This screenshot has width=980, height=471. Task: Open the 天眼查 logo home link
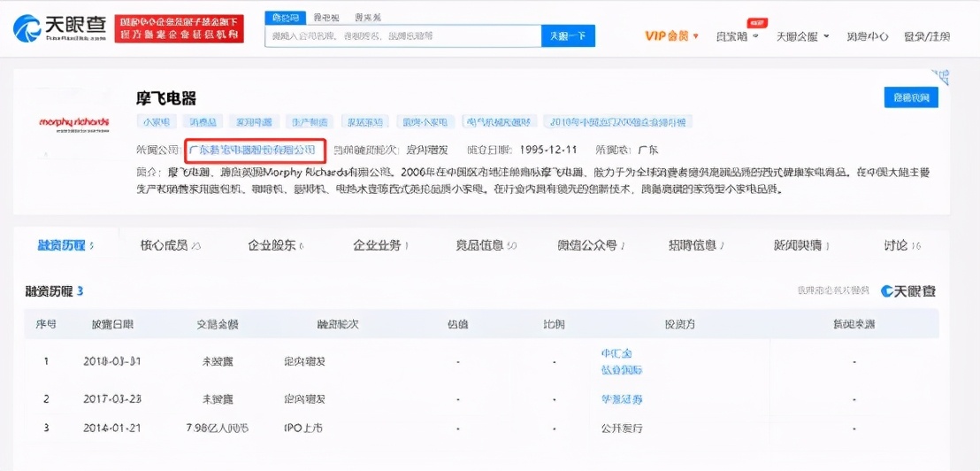(x=59, y=28)
